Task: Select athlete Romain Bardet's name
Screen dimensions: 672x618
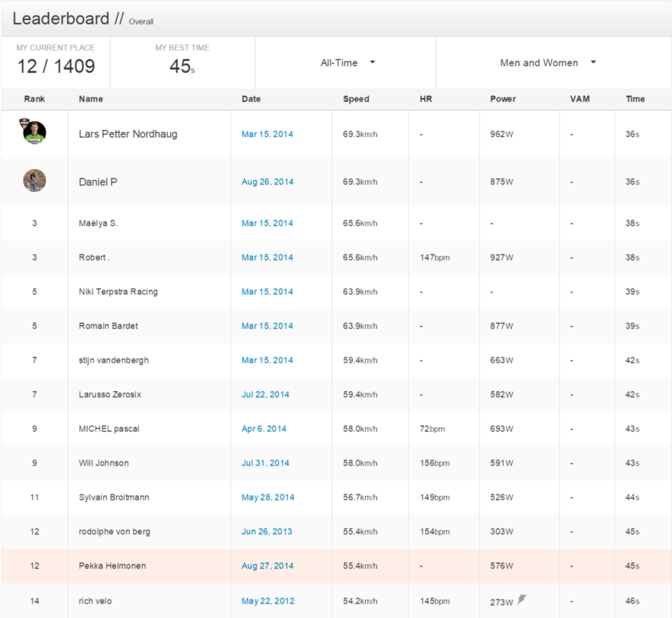Action: [110, 326]
